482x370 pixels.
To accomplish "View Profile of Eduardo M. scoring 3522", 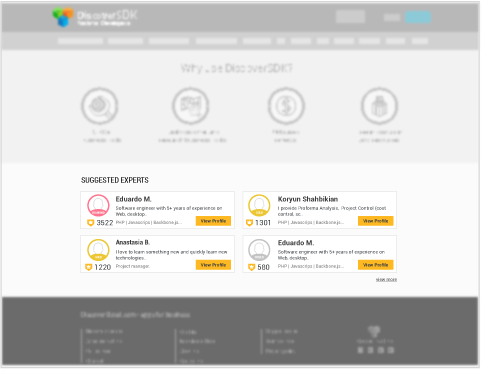I will (213, 221).
